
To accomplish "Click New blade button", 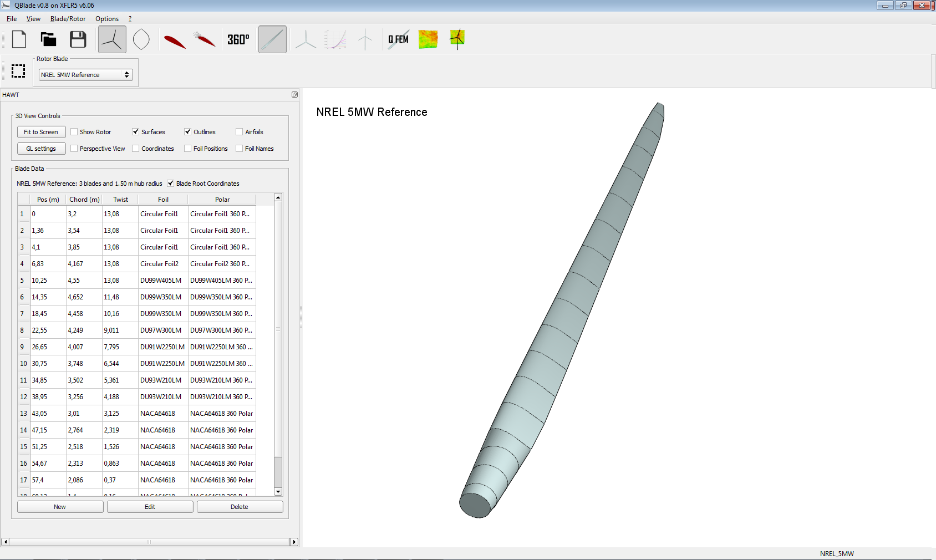I will tap(60, 507).
